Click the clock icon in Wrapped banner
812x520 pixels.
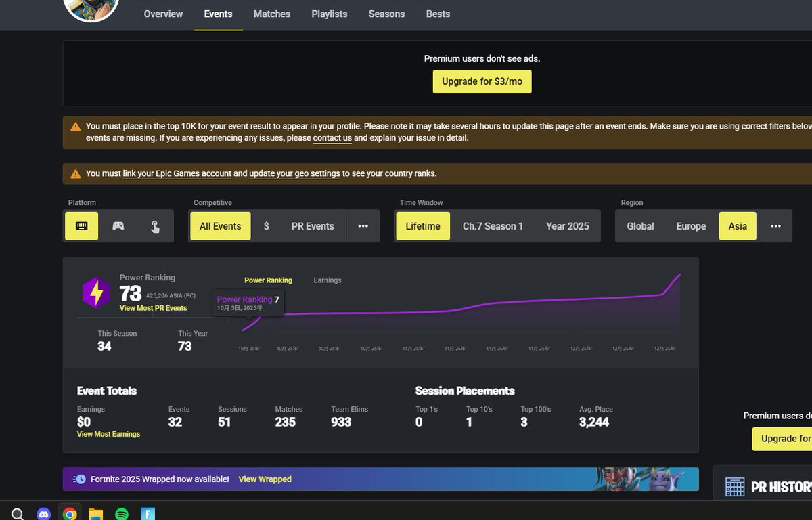click(x=78, y=479)
